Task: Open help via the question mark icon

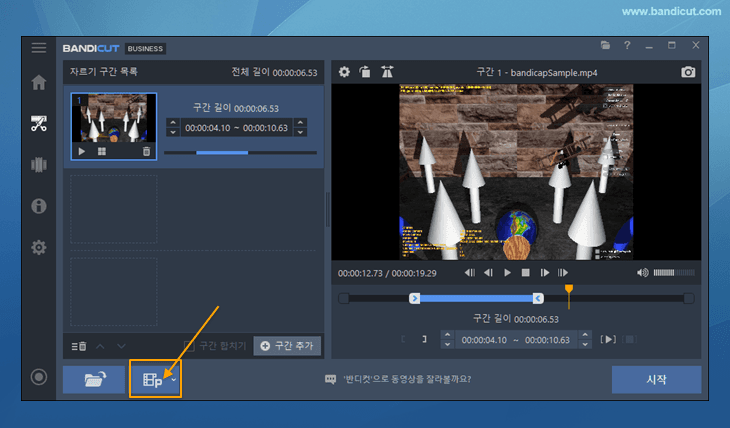Action: (627, 45)
